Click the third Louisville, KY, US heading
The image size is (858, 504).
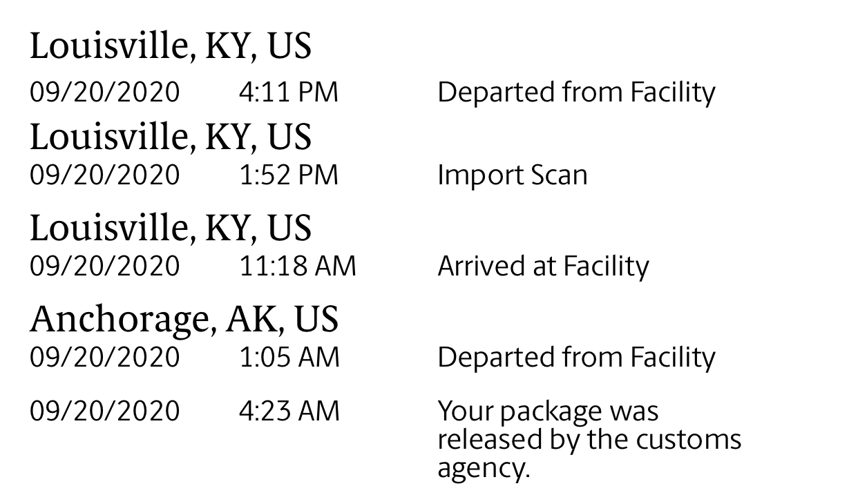[171, 229]
